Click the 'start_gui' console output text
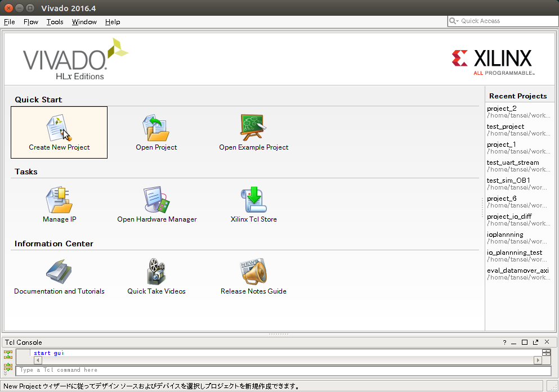Screen dimensions: 559x392 49,353
